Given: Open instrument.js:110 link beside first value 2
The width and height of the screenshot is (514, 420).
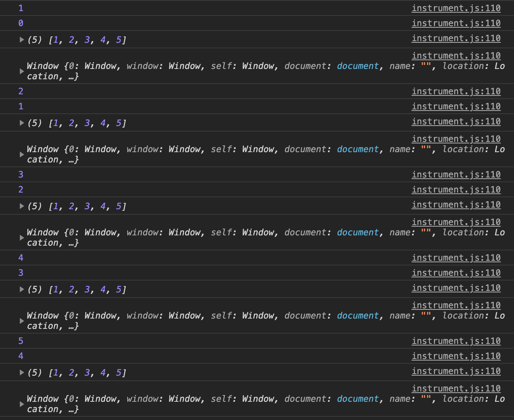Looking at the screenshot, I should 456,91.
